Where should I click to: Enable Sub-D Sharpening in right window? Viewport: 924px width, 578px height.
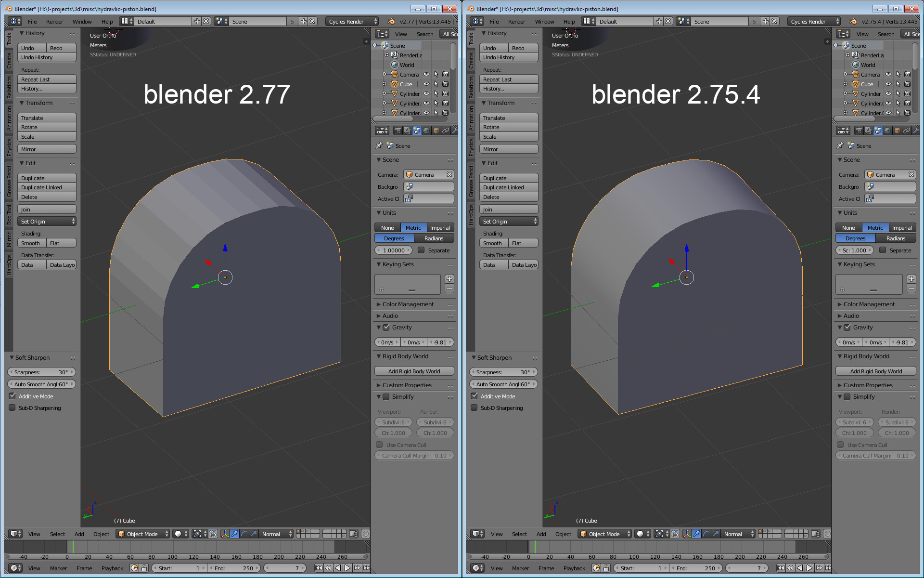tap(475, 407)
